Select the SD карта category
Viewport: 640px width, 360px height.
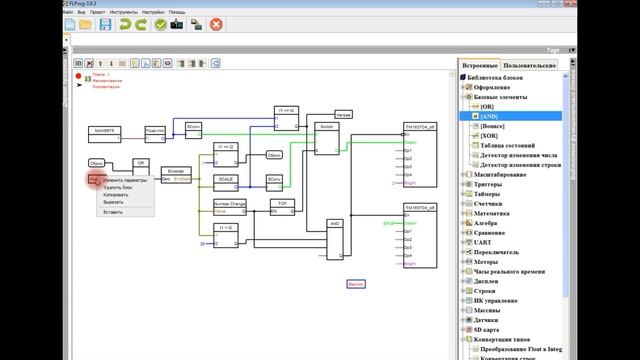(486, 330)
